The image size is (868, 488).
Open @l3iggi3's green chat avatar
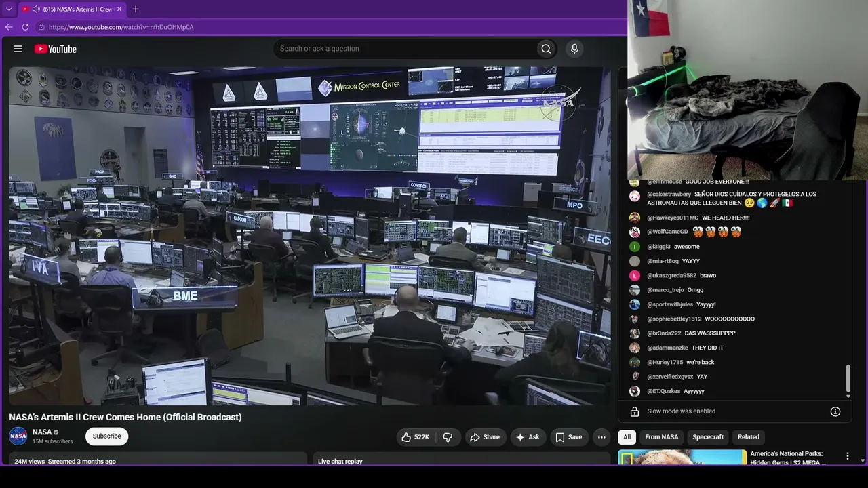pyautogui.click(x=635, y=247)
